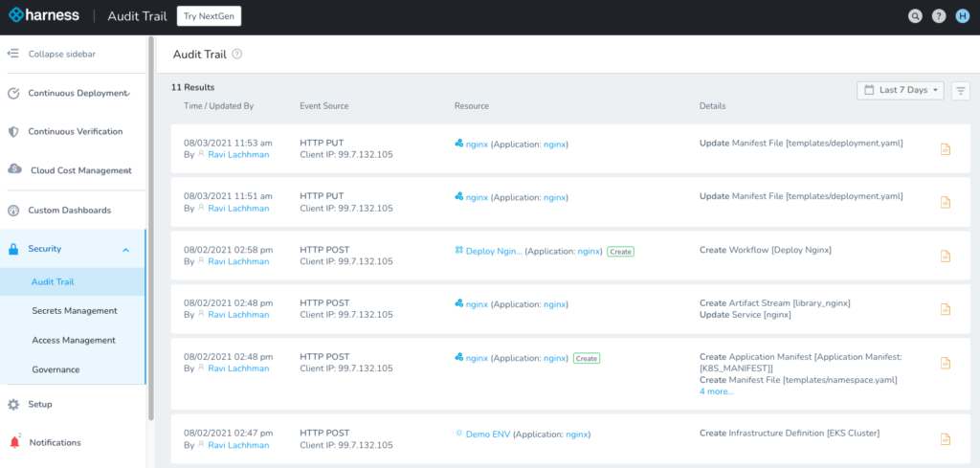Open nginx resource link in 11:51 am row

(x=477, y=197)
